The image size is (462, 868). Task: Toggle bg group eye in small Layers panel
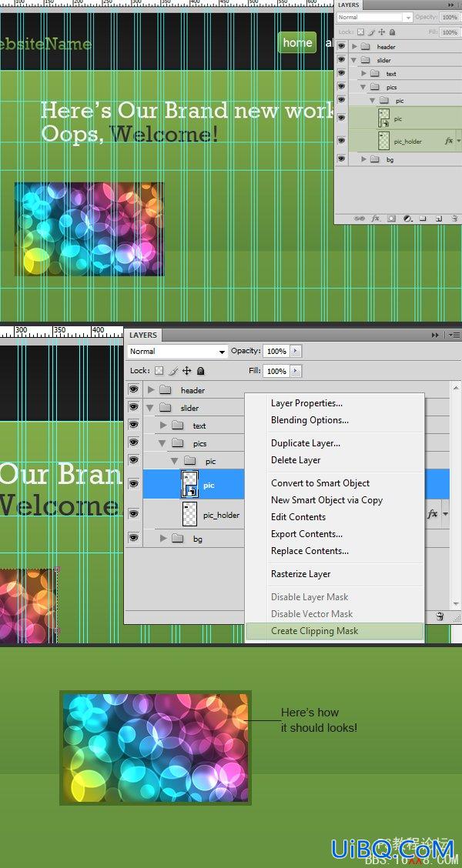click(341, 159)
